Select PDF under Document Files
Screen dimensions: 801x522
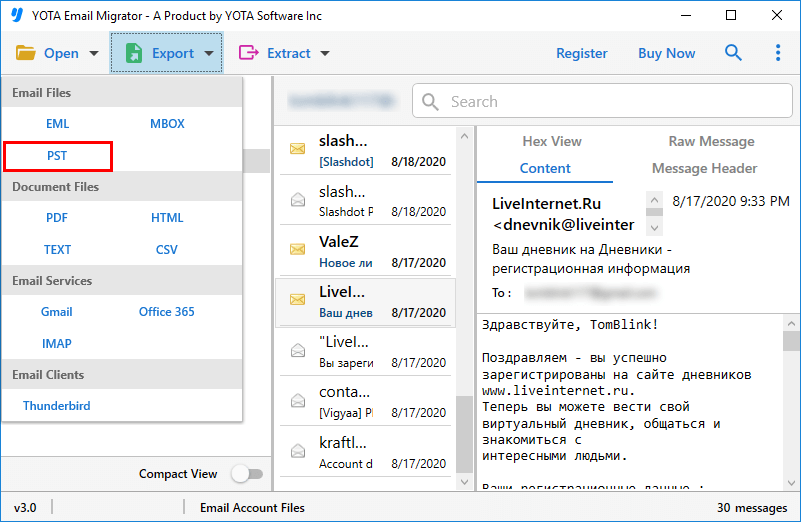[x=57, y=218]
